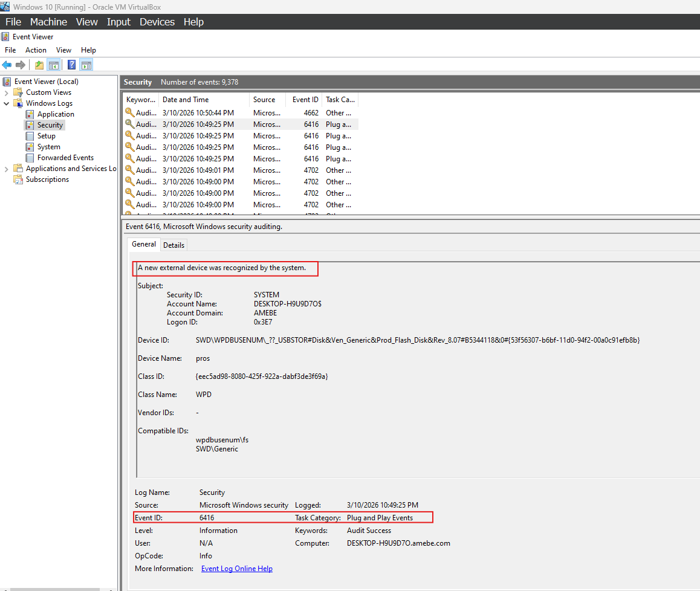Expand the Custom Views node

(6, 93)
